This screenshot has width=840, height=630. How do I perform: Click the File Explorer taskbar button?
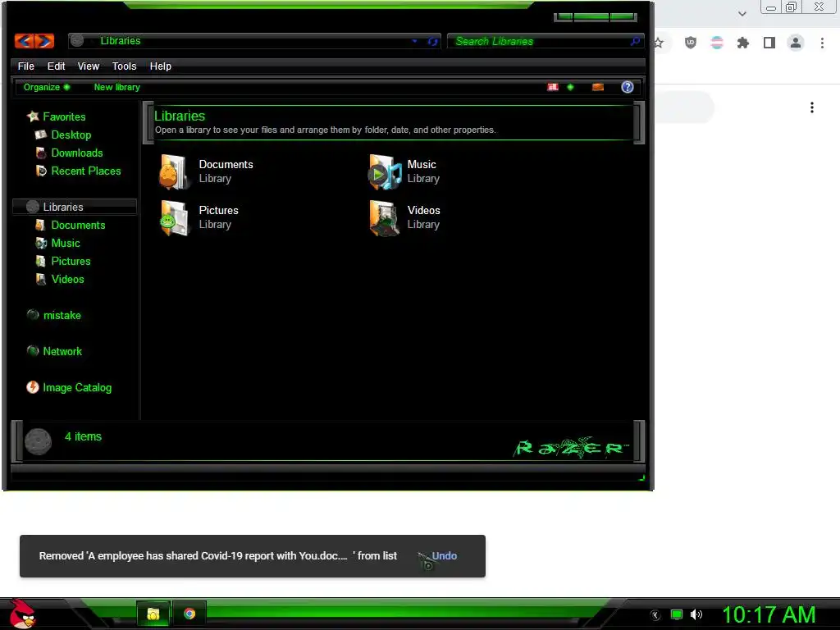[153, 614]
